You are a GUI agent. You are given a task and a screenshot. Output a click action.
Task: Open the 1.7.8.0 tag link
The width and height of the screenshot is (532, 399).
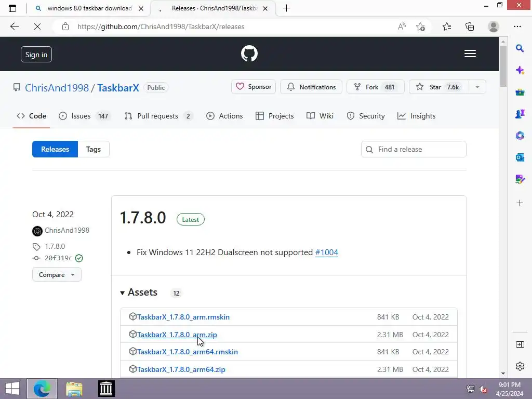click(55, 246)
